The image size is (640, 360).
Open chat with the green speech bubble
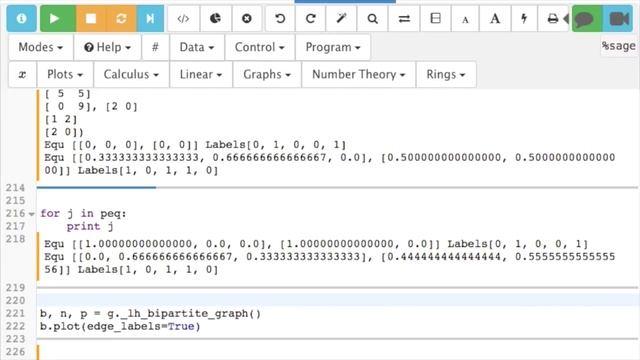pos(587,19)
